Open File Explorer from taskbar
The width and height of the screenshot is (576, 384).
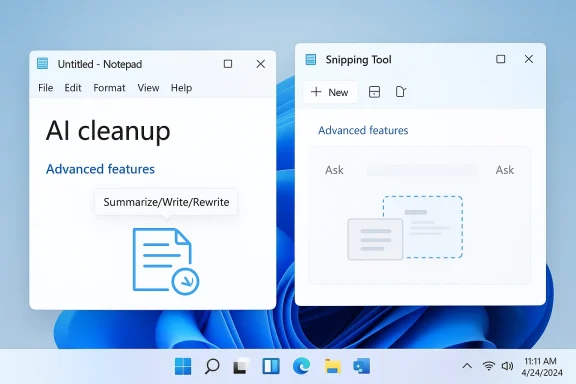[332, 366]
